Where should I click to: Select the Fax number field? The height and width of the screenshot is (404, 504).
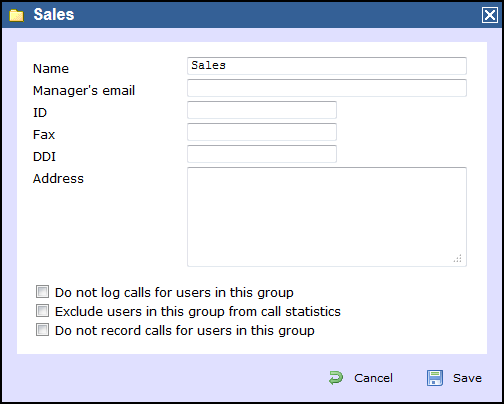[x=262, y=132]
